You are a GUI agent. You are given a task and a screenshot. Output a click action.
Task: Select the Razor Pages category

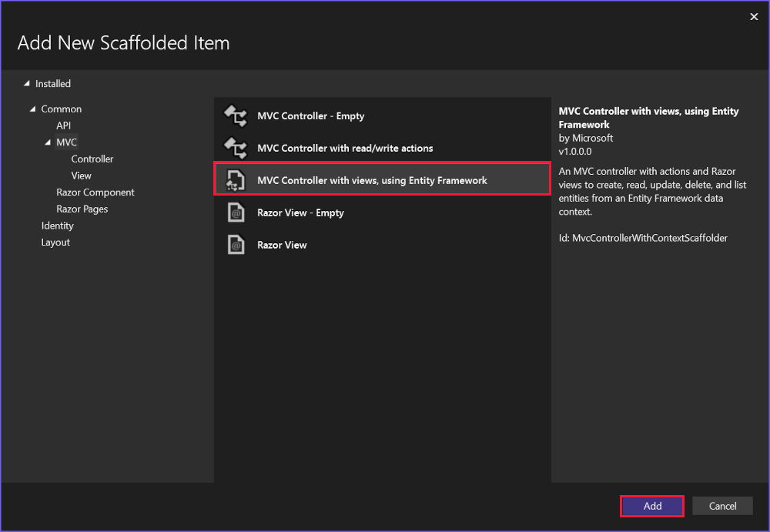pos(82,209)
